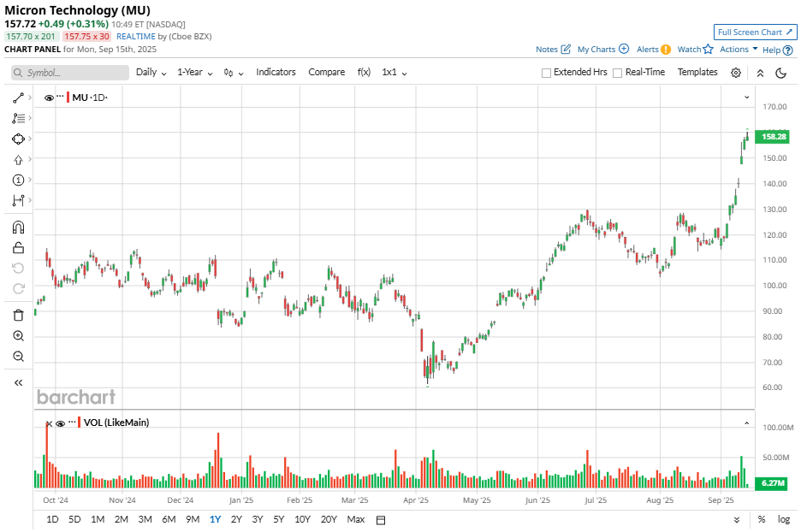Click the My Charts link
801x532 pixels.
point(596,50)
